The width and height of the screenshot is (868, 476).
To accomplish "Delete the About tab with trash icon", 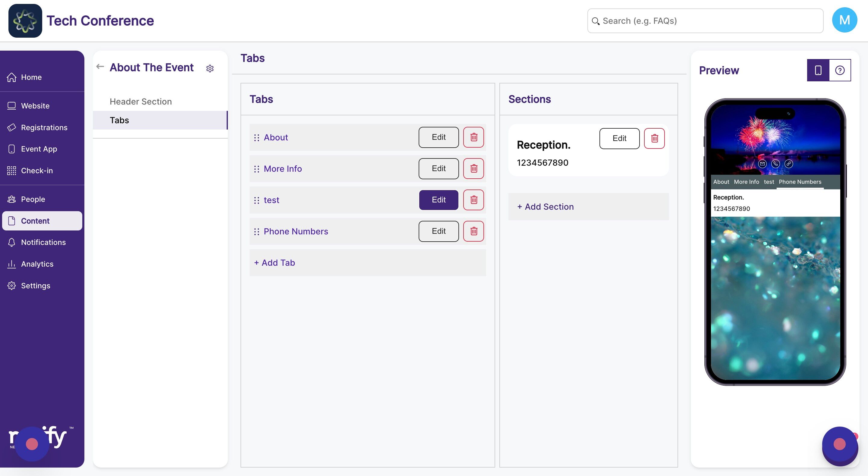I will [x=473, y=137].
